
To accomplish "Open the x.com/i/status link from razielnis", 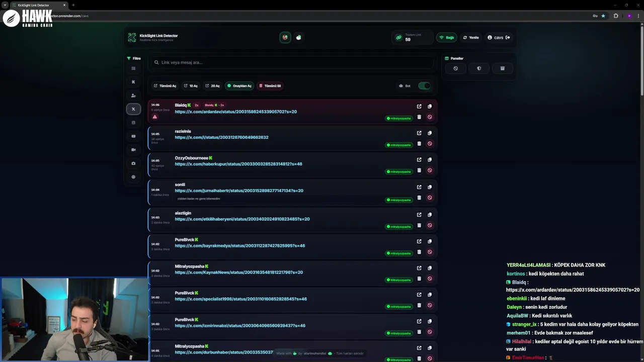I will tap(221, 137).
